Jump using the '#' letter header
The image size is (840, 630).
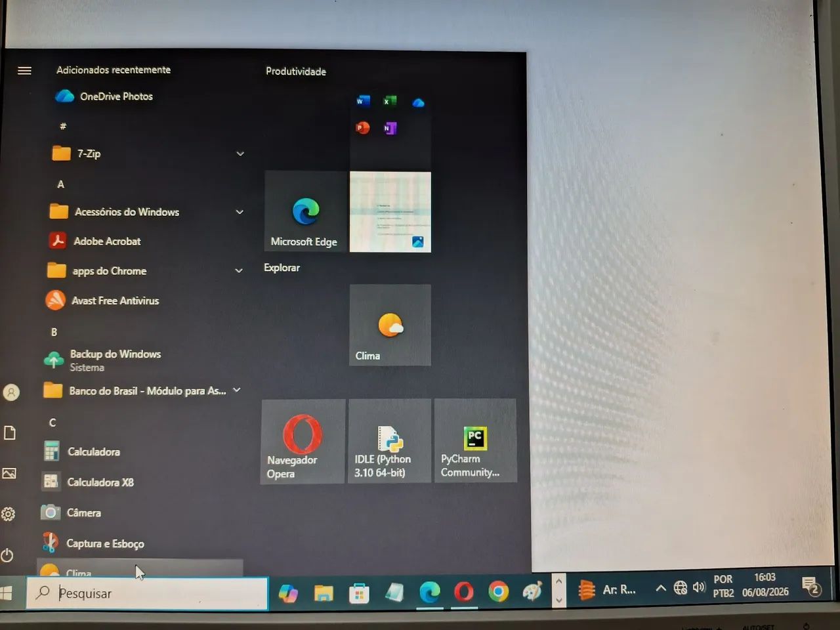pyautogui.click(x=63, y=125)
